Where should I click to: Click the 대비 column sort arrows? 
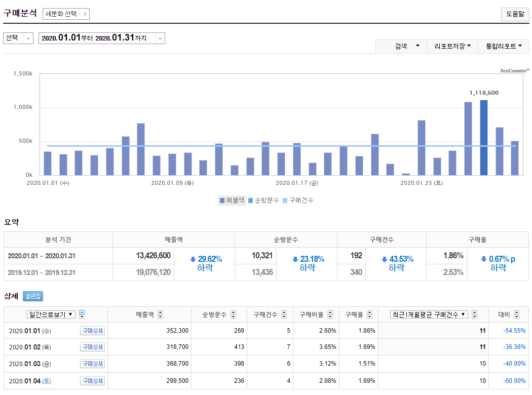pos(516,314)
